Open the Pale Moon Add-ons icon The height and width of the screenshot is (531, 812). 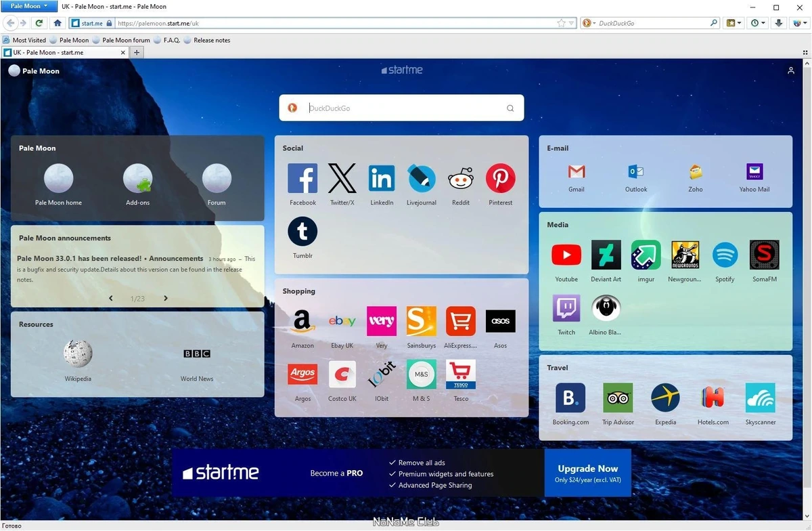point(137,178)
